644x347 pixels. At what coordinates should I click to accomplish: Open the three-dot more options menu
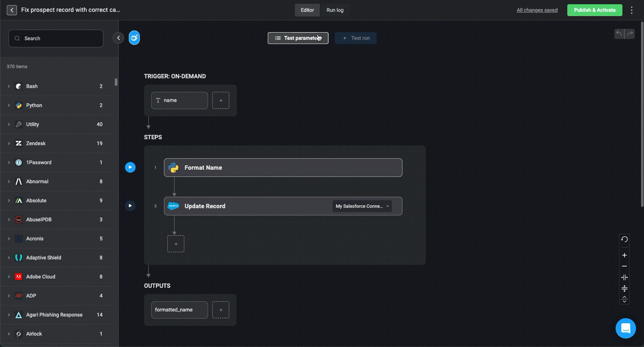point(632,10)
